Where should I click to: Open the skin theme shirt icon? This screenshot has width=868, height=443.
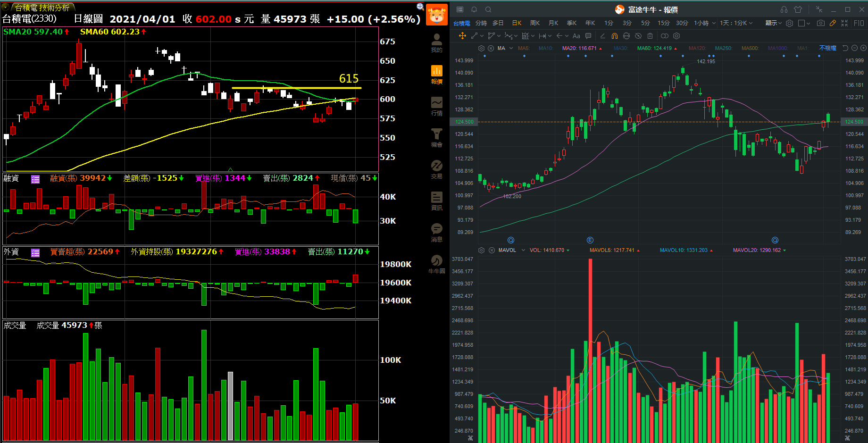tap(798, 9)
